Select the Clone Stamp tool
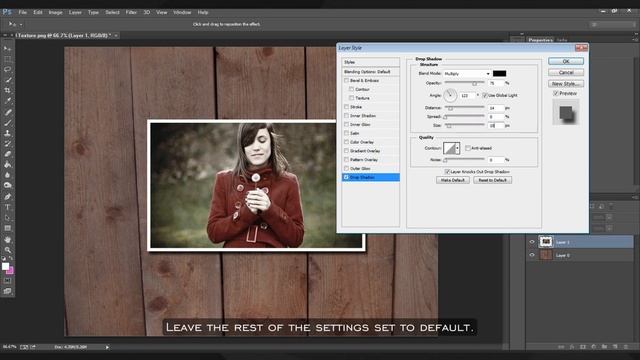This screenshot has height=360, width=640. point(7,133)
